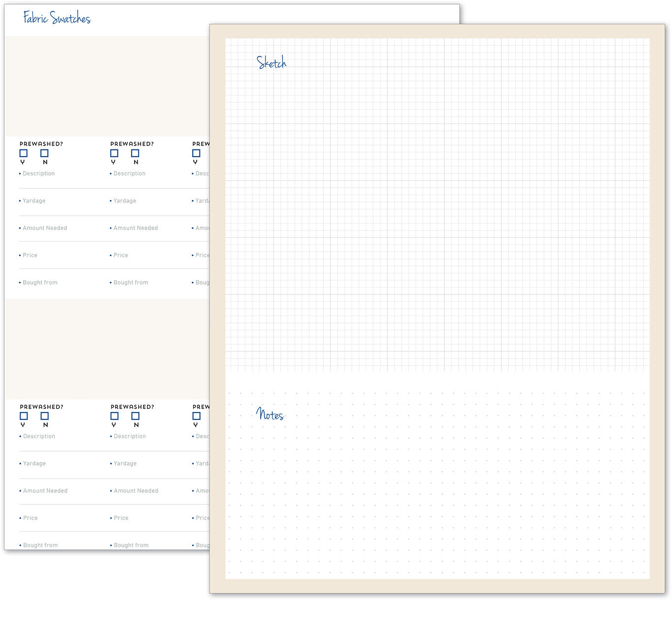Check the Y box in the third swatch column
This screenshot has width=672, height=639.
tap(196, 153)
